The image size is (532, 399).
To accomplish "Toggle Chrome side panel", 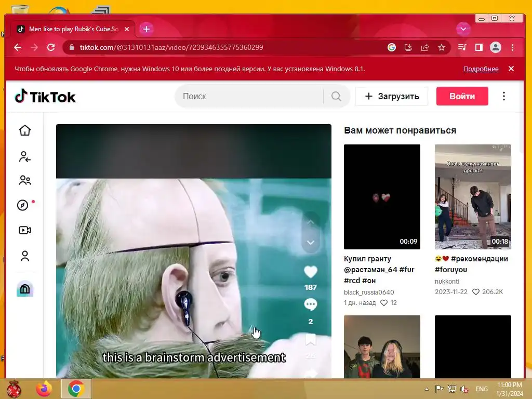I will 478,47.
